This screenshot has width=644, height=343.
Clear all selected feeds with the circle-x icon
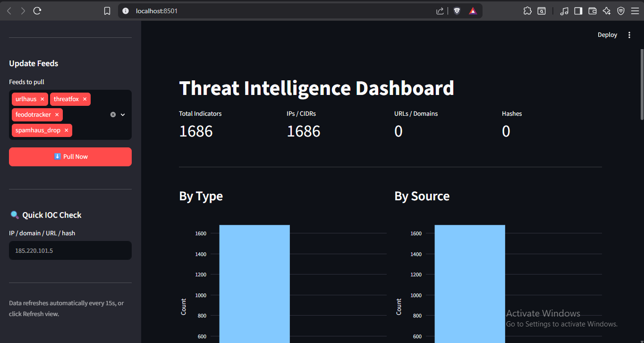[x=113, y=114]
